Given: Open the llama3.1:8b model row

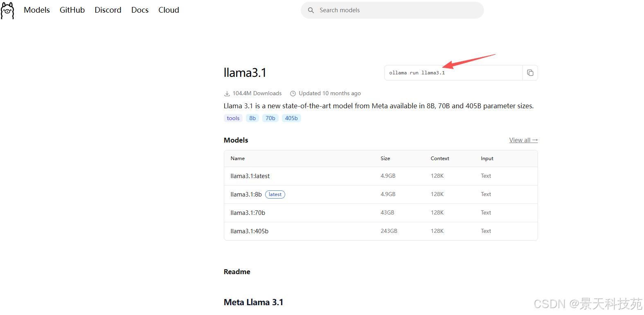Looking at the screenshot, I should point(381,194).
